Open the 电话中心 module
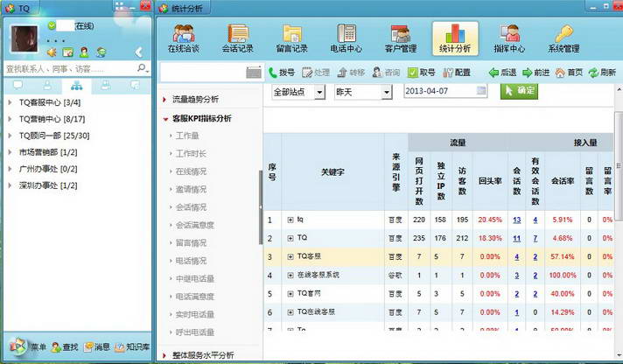 coord(346,38)
